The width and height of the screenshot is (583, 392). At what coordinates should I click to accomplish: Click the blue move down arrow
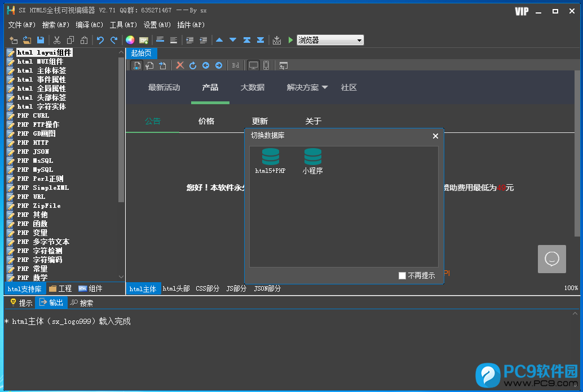pyautogui.click(x=233, y=40)
